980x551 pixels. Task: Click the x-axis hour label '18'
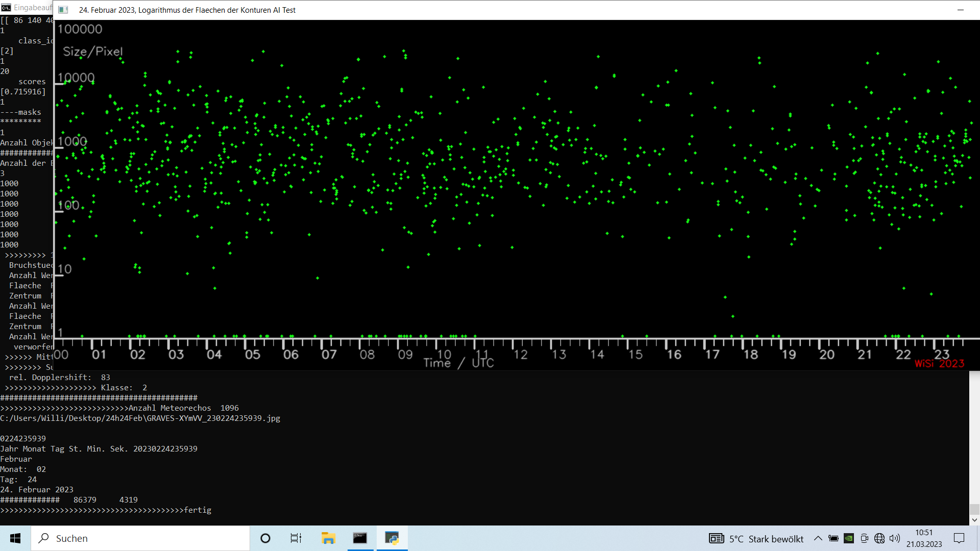point(750,355)
